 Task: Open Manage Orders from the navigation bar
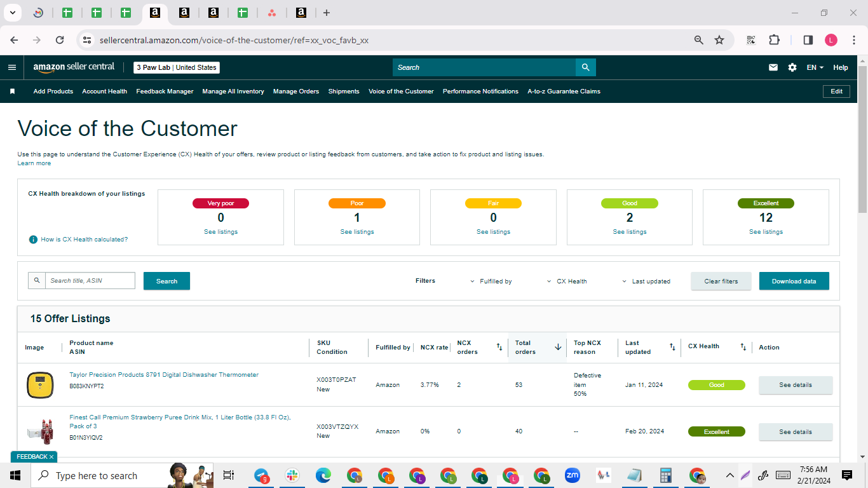[296, 91]
